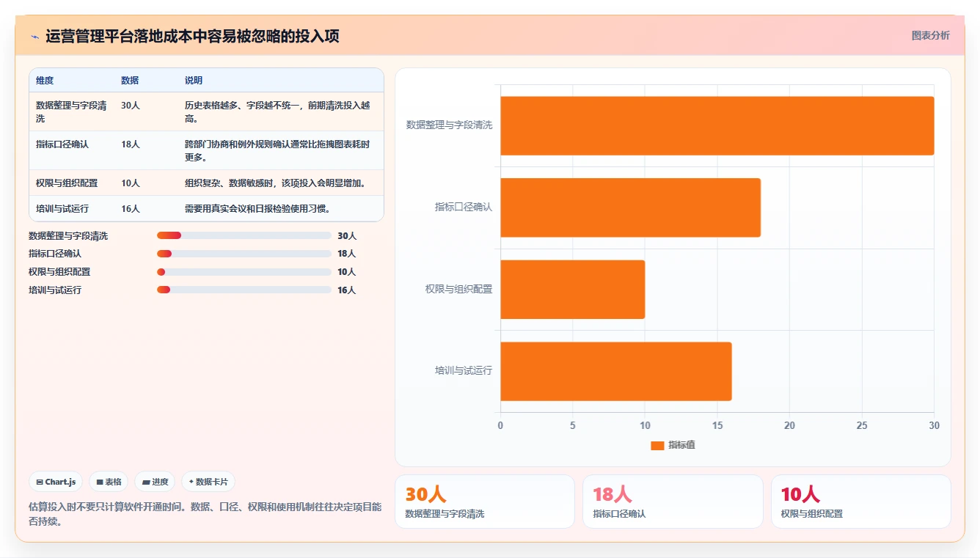Click the x-axis tick value 15

[x=717, y=425]
